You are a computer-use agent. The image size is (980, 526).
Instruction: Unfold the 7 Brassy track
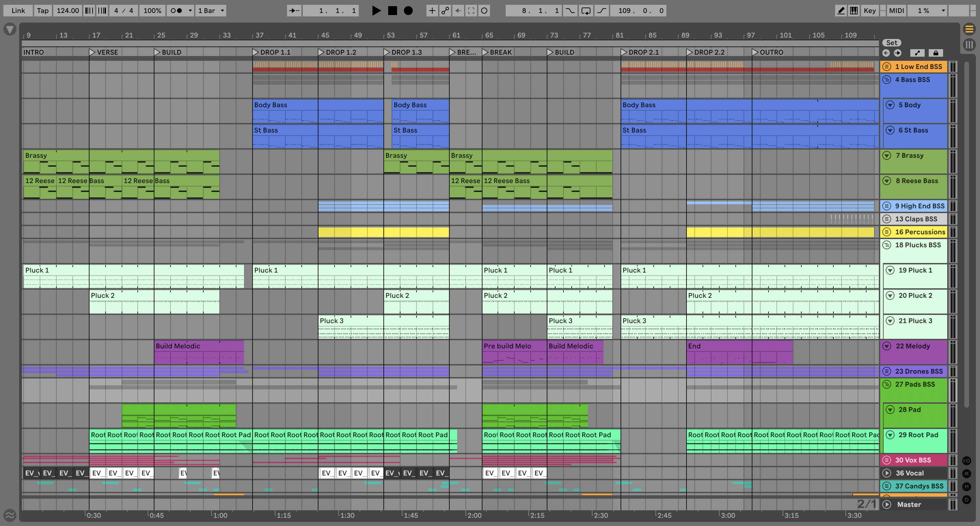887,155
